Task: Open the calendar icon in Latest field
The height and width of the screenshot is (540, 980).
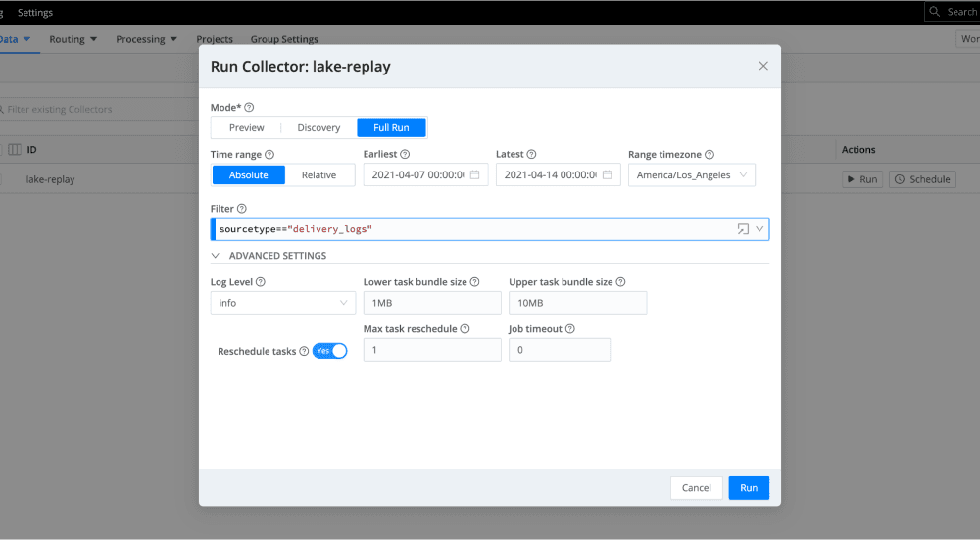Action: 607,175
